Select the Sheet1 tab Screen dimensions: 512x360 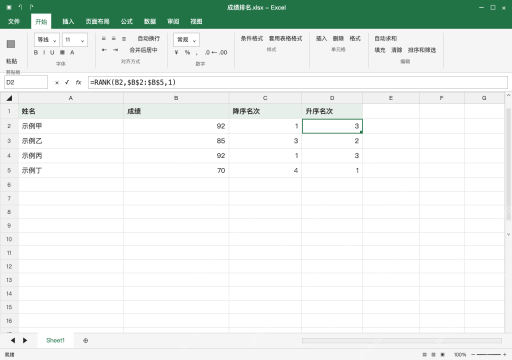coord(55,340)
